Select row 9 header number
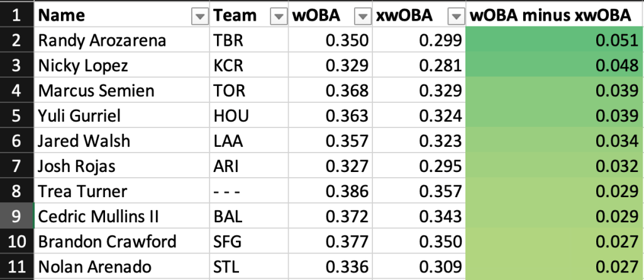 pyautogui.click(x=15, y=217)
